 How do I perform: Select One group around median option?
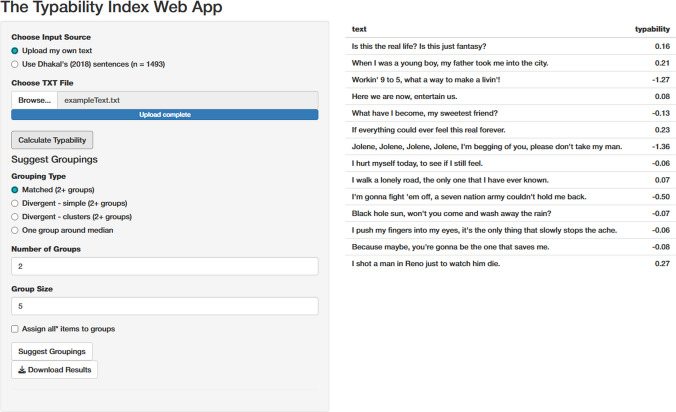click(15, 231)
